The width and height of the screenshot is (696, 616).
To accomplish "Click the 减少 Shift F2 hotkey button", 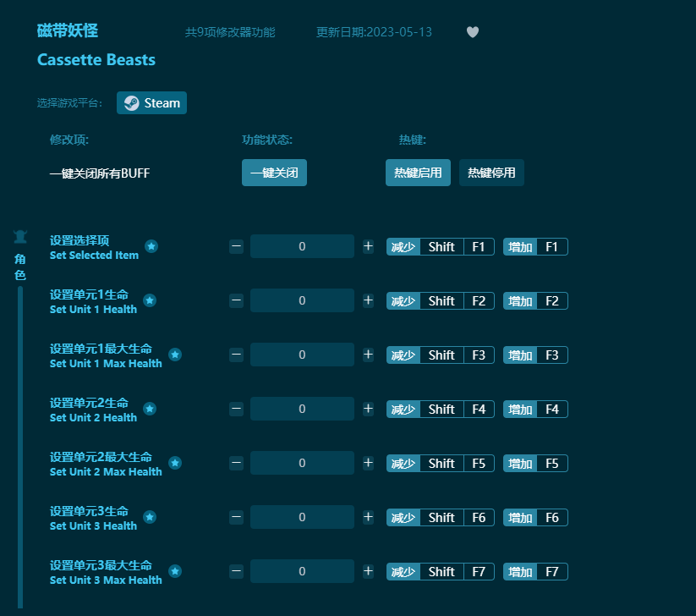I will coord(440,300).
